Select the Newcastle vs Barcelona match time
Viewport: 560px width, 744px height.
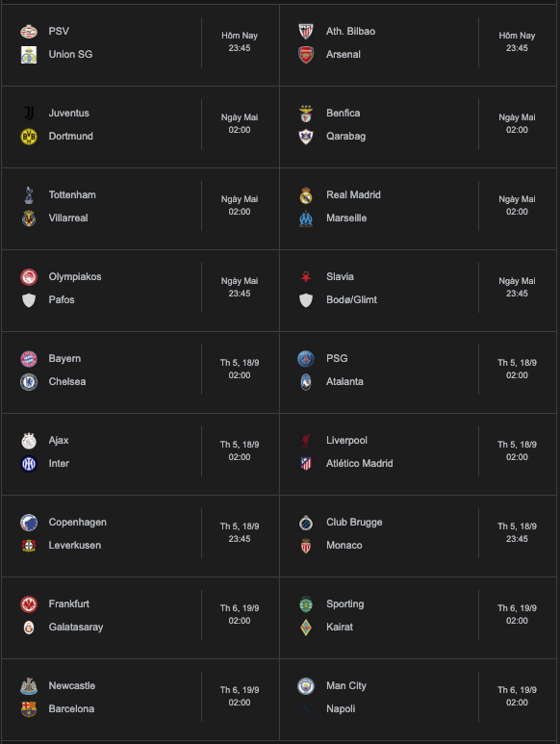(x=240, y=696)
